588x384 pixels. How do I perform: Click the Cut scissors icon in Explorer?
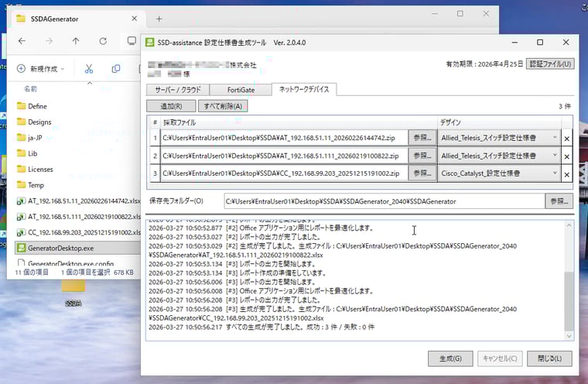89,69
